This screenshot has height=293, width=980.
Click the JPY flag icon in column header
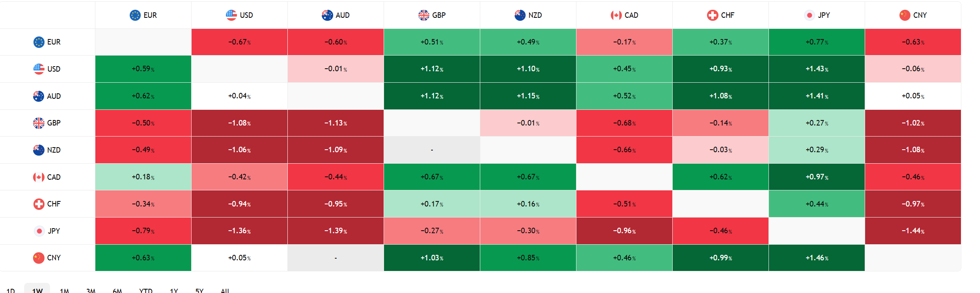(x=809, y=15)
